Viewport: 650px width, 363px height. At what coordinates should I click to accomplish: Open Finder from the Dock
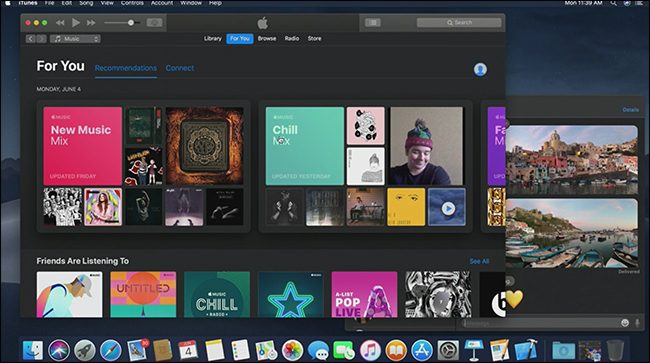point(33,350)
